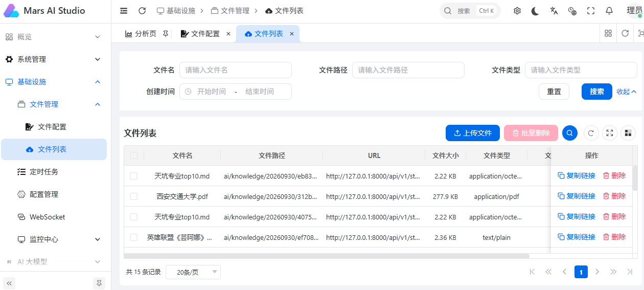Image resolution: width=644 pixels, height=290 pixels.
Task: Go to last page
Action: tap(630, 272)
